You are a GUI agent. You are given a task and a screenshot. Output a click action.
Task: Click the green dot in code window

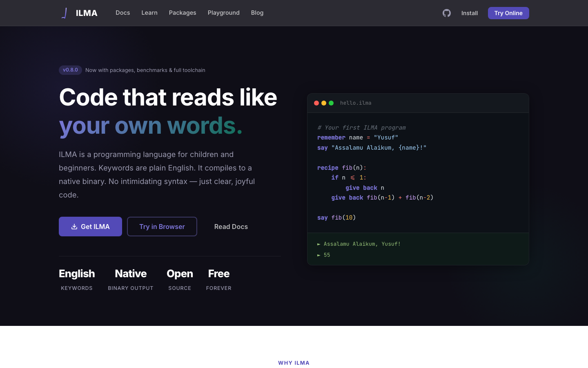pos(331,103)
